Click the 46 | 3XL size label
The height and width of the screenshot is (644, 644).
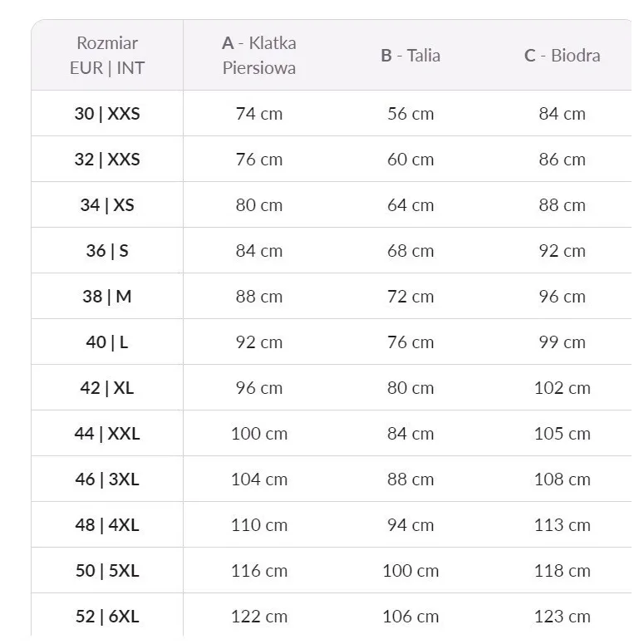[x=107, y=479]
